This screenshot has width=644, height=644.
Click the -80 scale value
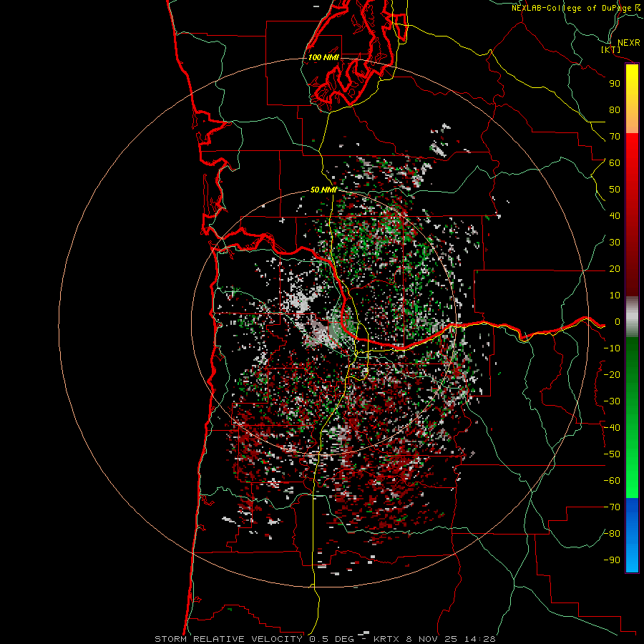(x=612, y=534)
